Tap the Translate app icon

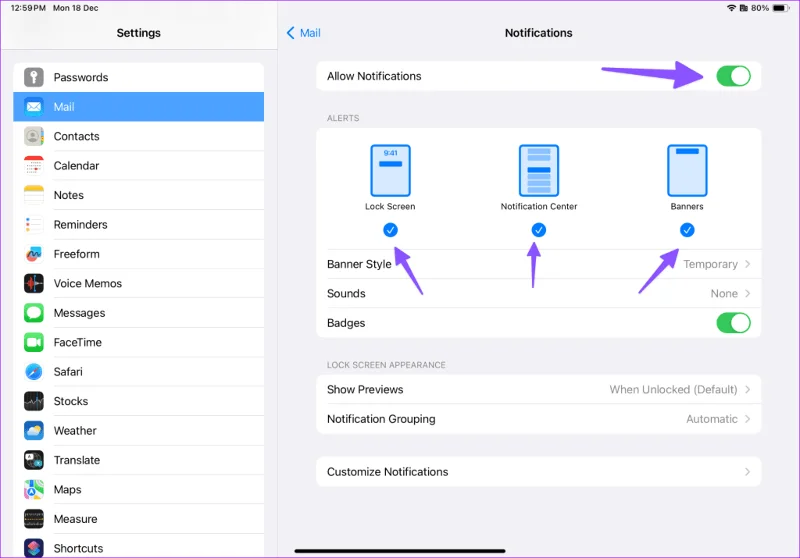pyautogui.click(x=34, y=460)
